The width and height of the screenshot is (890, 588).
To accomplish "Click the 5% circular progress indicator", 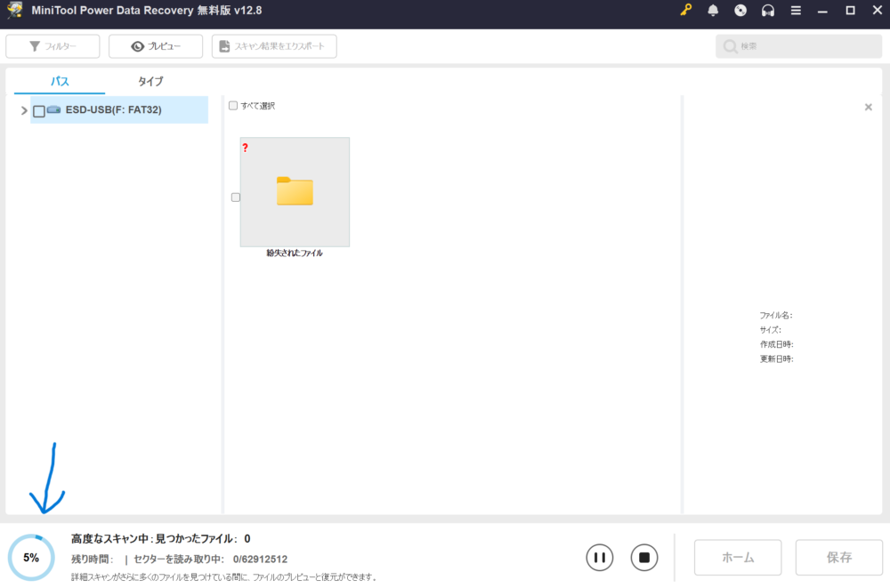I will [x=31, y=558].
